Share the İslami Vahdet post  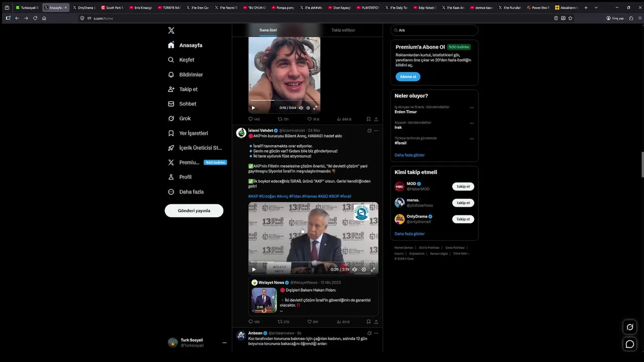pyautogui.click(x=376, y=322)
